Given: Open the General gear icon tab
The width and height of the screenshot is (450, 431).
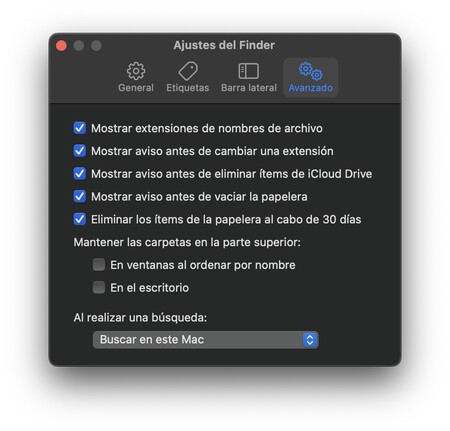Looking at the screenshot, I should click(x=136, y=71).
